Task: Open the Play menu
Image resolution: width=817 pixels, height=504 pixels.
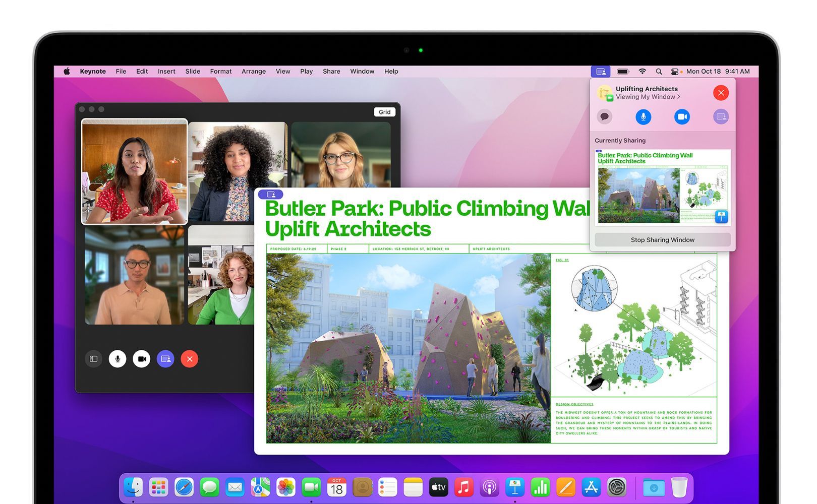Action: [x=307, y=72]
